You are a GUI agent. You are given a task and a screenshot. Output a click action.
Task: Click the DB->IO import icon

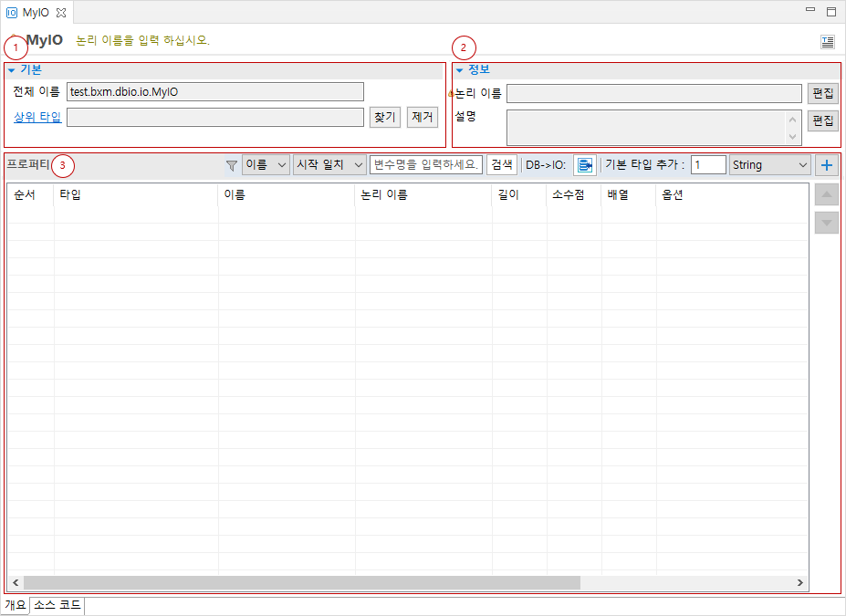coord(584,165)
